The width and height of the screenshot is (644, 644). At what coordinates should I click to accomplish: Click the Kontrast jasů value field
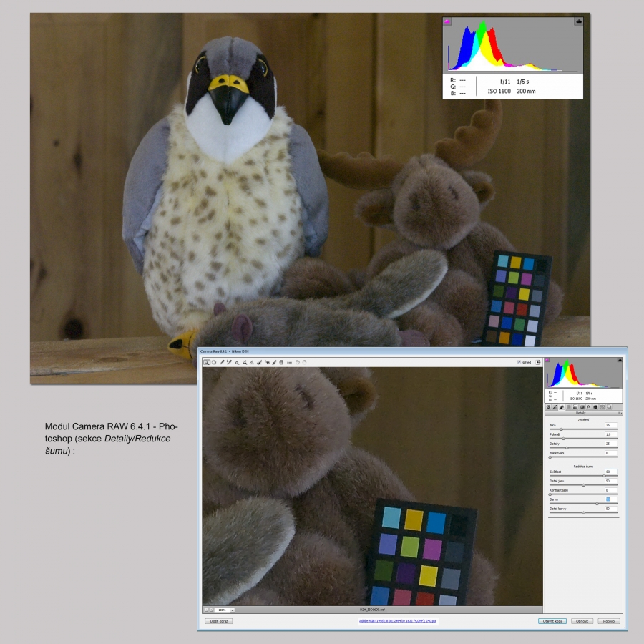611,490
